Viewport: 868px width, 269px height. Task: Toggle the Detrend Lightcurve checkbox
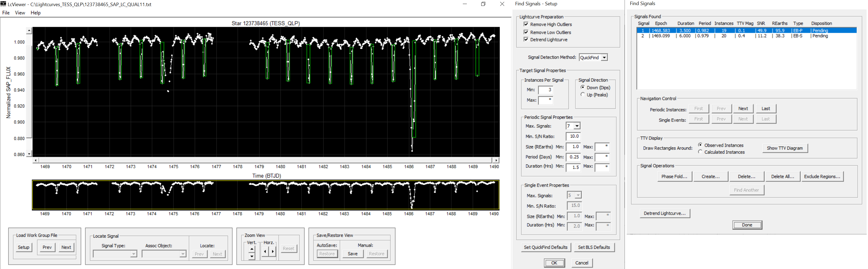click(x=526, y=39)
